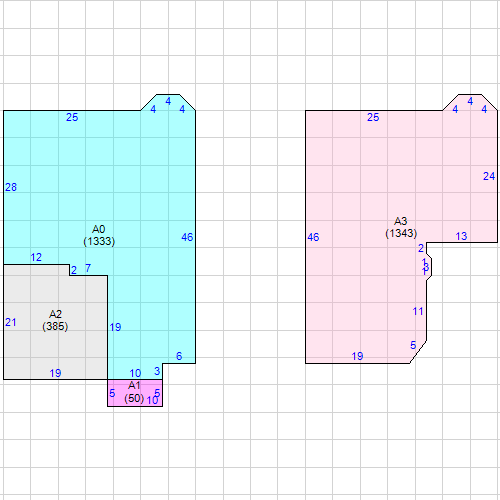Click the 4 dimension on A0's notch right diagonal
500x500 pixels.
182,109
